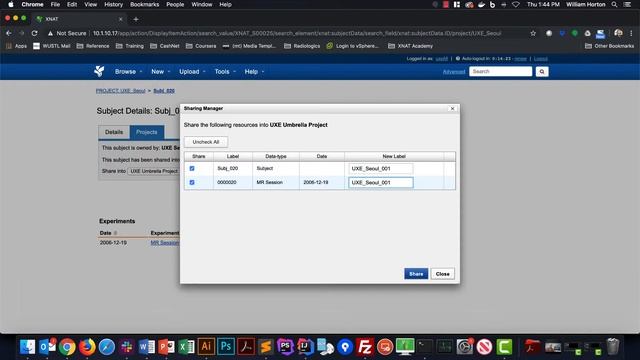This screenshot has width=640, height=360.
Task: Open the Help dropdown in XNAT navbar
Action: [x=254, y=71]
